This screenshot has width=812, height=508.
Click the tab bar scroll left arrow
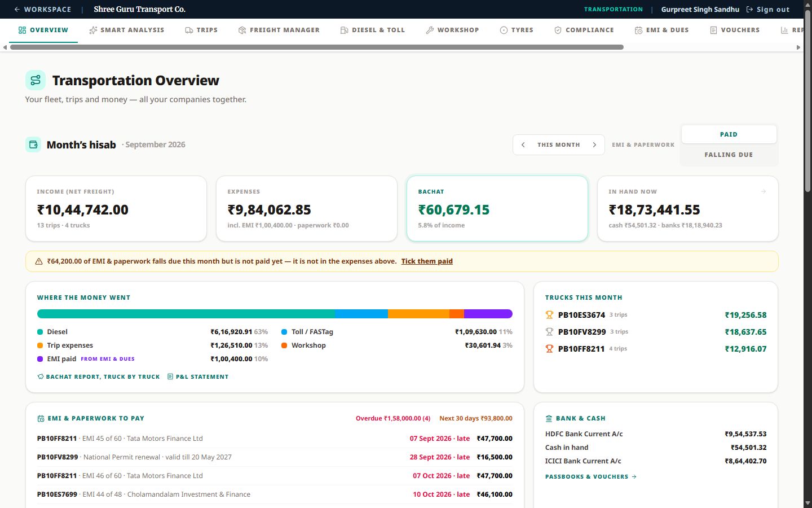tap(5, 47)
